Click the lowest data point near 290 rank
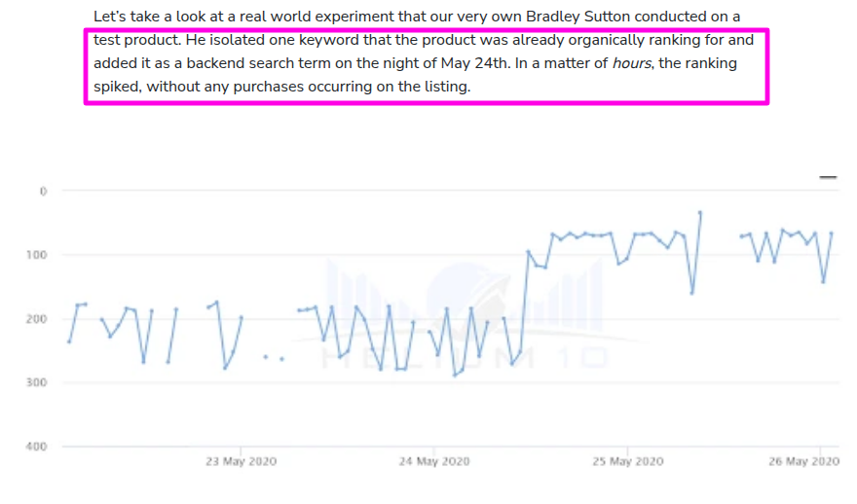The width and height of the screenshot is (857, 504). coord(455,376)
